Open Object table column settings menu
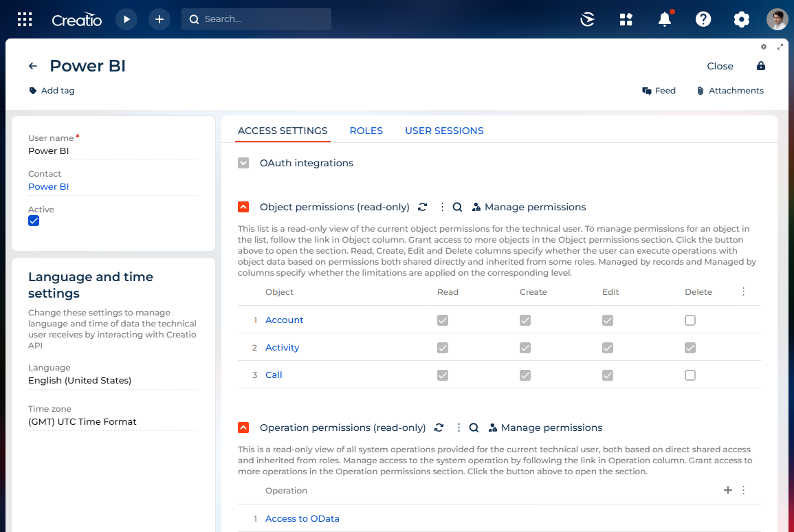Image resolution: width=794 pixels, height=532 pixels. 743,291
